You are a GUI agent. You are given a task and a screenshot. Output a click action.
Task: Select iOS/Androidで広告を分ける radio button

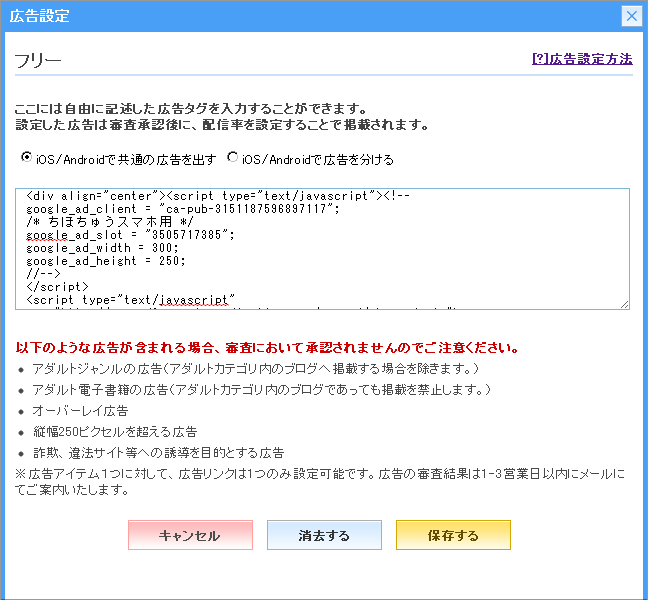click(x=233, y=157)
